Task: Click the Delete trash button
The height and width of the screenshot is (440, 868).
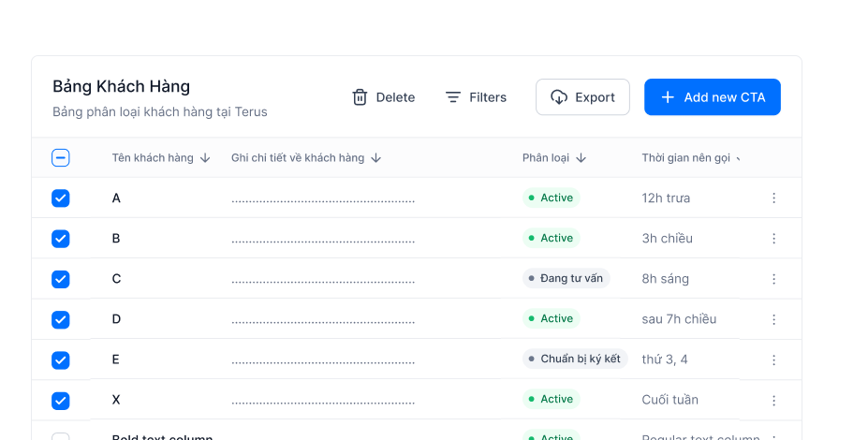Action: tap(383, 97)
